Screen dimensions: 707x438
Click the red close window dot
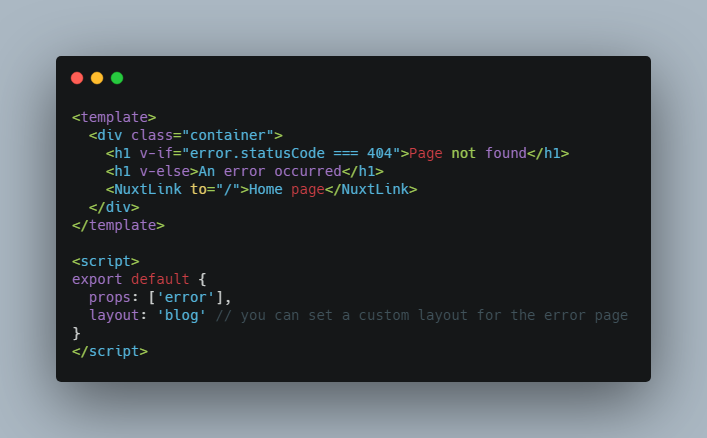pos(77,78)
